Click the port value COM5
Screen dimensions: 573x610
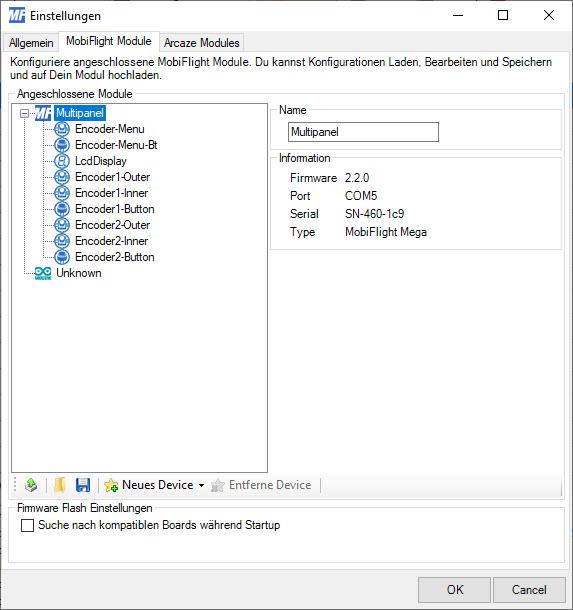pos(361,196)
